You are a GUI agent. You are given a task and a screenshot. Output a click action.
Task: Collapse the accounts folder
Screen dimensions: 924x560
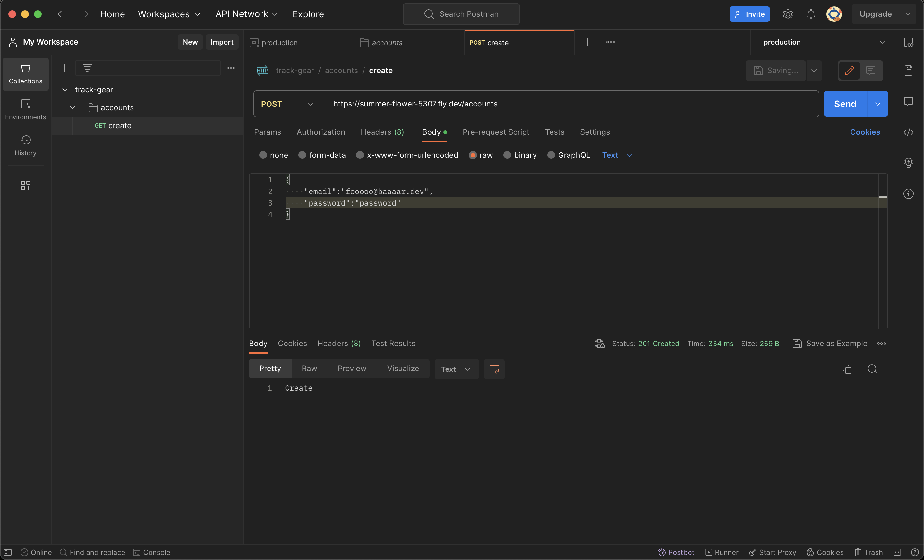[x=73, y=107]
